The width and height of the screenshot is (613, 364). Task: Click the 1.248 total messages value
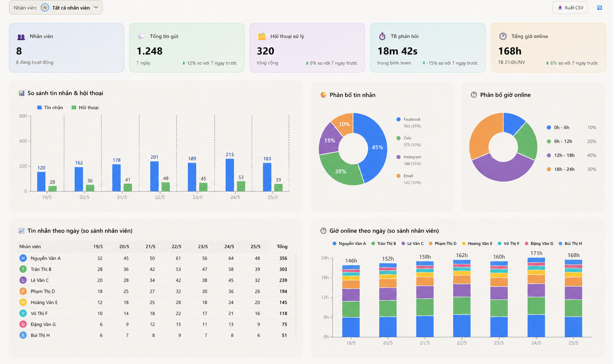coord(150,51)
